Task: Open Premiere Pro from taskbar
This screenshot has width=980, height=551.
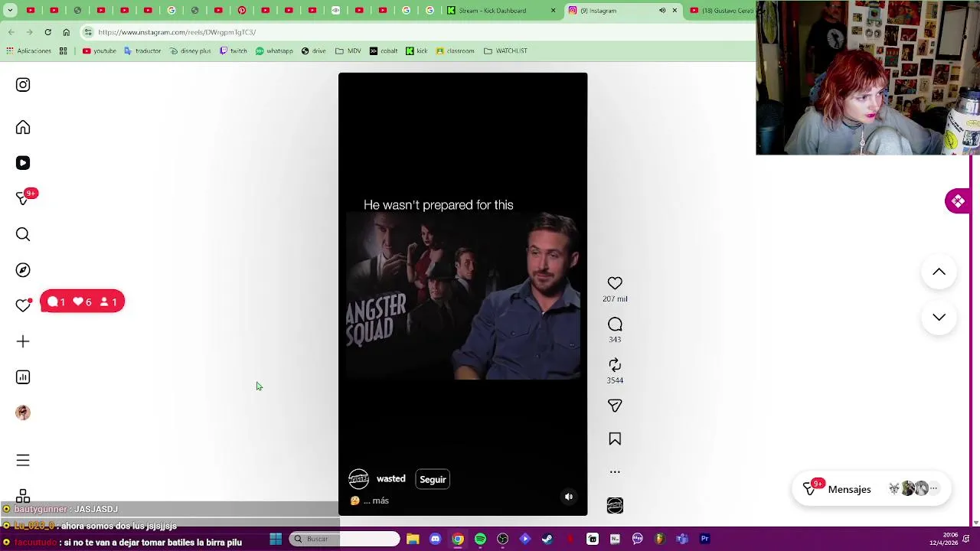Action: coord(704,540)
